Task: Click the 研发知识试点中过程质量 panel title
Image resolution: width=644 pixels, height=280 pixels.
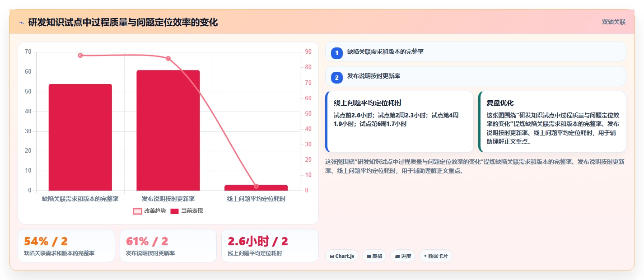Action: point(123,22)
